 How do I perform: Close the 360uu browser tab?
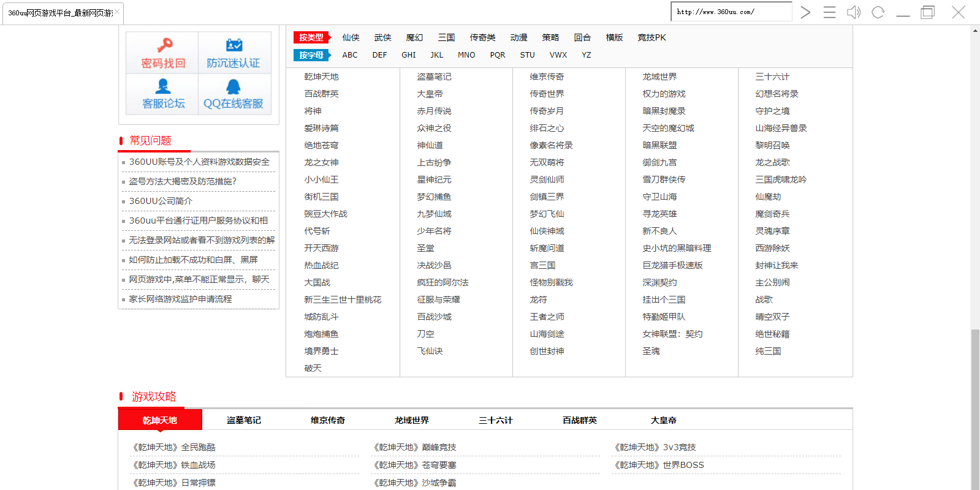(x=117, y=12)
